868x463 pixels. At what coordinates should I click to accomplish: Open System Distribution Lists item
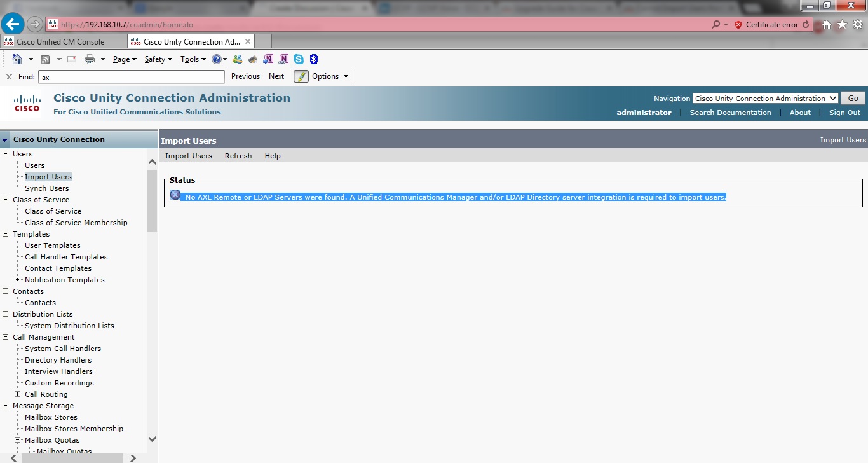point(69,326)
